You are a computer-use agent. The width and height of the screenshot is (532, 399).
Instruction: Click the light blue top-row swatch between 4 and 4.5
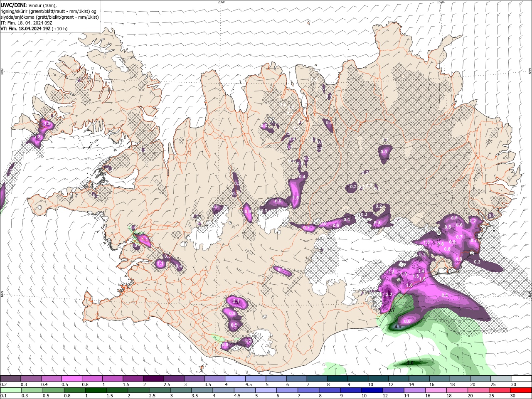click(235, 379)
